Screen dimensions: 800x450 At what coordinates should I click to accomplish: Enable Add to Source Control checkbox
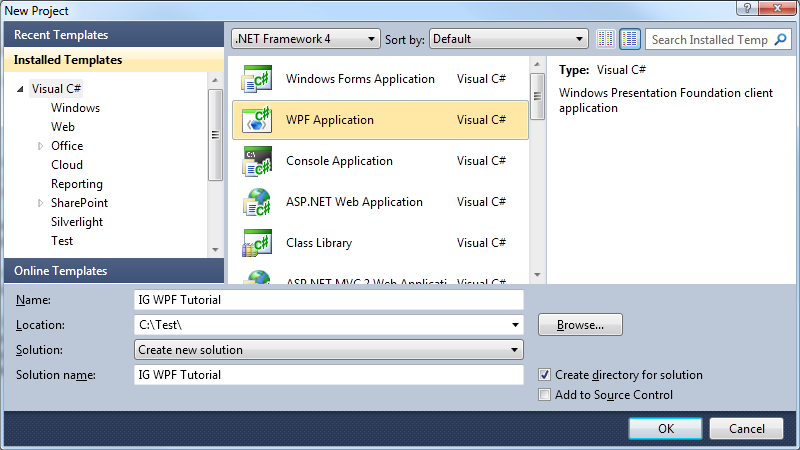(544, 395)
